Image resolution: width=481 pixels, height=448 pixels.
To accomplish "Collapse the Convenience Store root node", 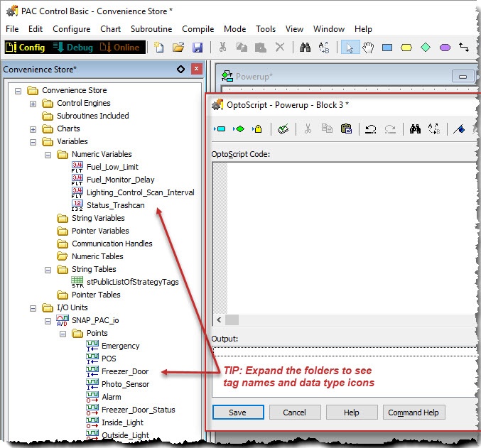I will [x=18, y=91].
